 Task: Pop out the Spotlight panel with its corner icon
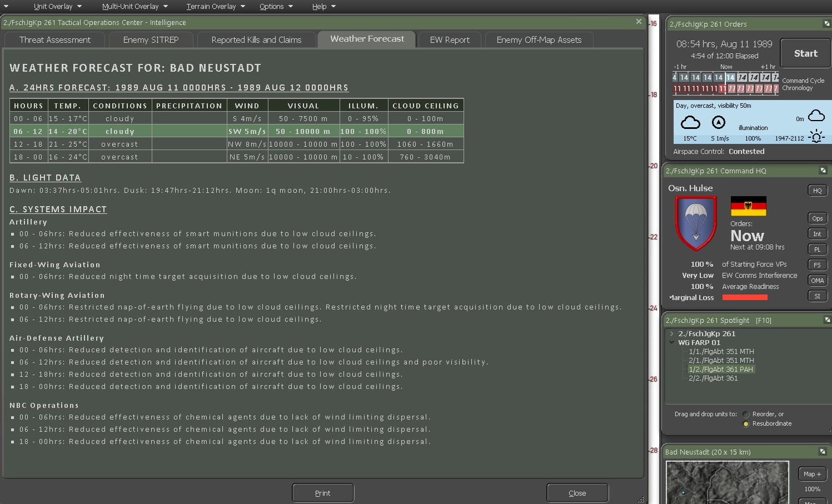[827, 320]
